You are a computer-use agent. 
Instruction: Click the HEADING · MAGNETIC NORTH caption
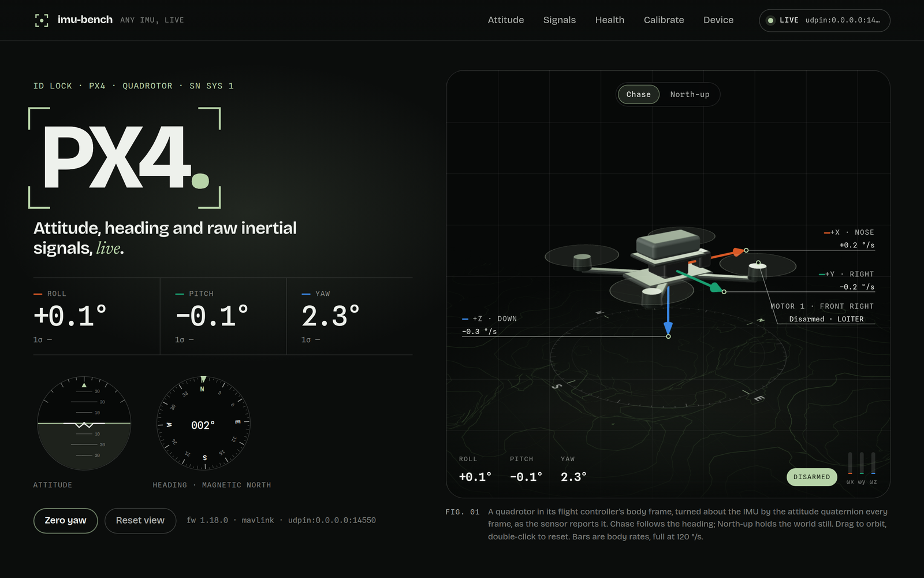[x=212, y=485]
